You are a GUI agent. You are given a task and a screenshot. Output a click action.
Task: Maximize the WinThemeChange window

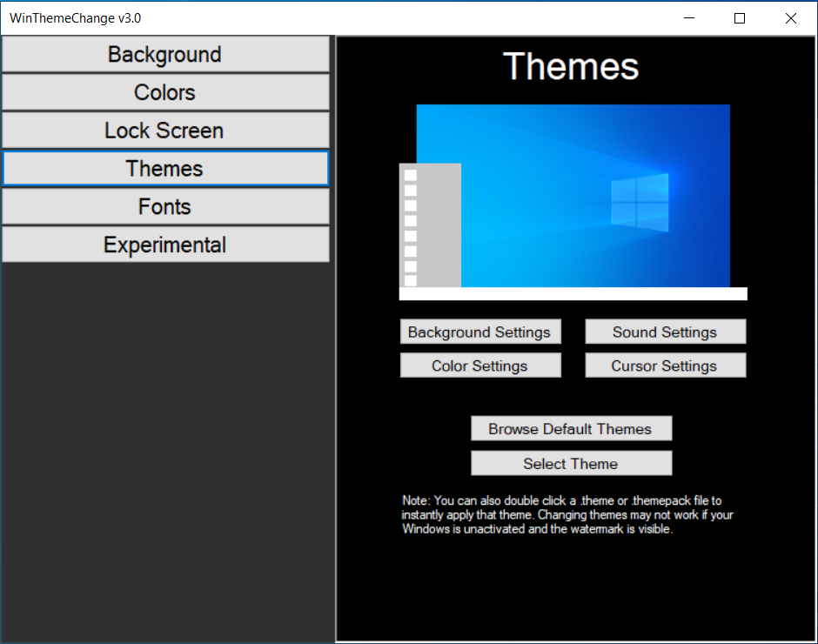(739, 18)
